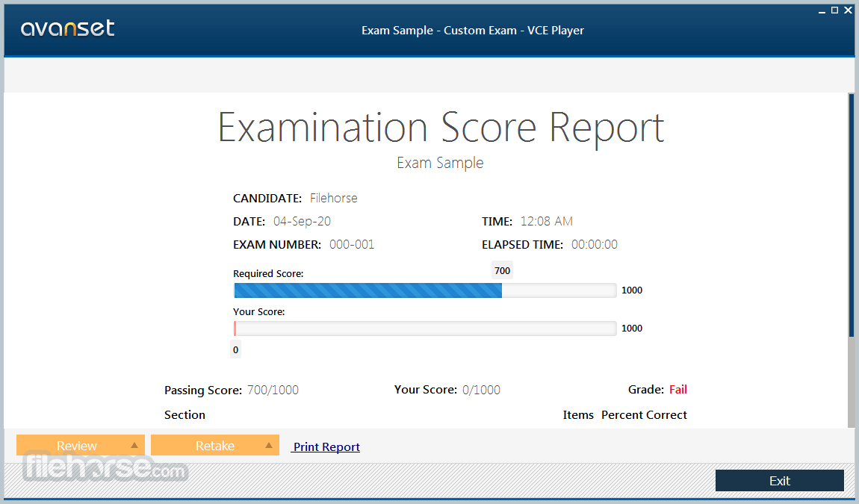
Task: Select the Passing Score: label
Action: (202, 390)
